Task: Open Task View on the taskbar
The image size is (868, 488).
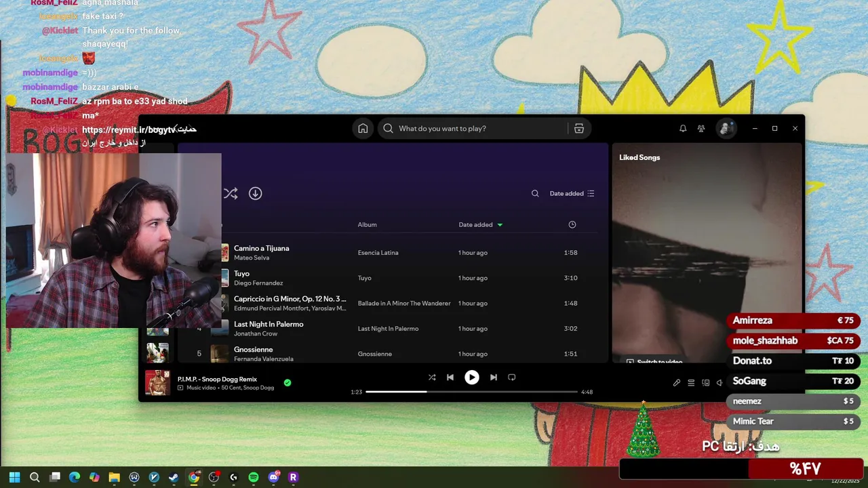Action: (55, 477)
